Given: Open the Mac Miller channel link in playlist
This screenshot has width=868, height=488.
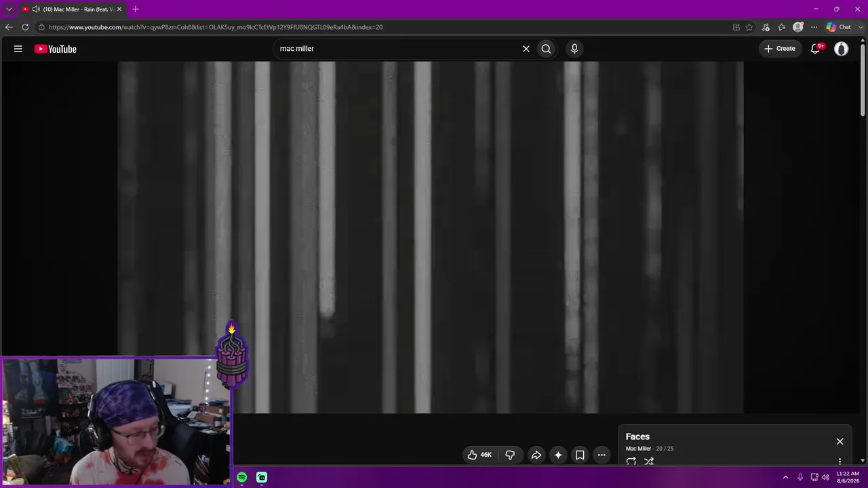Looking at the screenshot, I should coord(638,449).
